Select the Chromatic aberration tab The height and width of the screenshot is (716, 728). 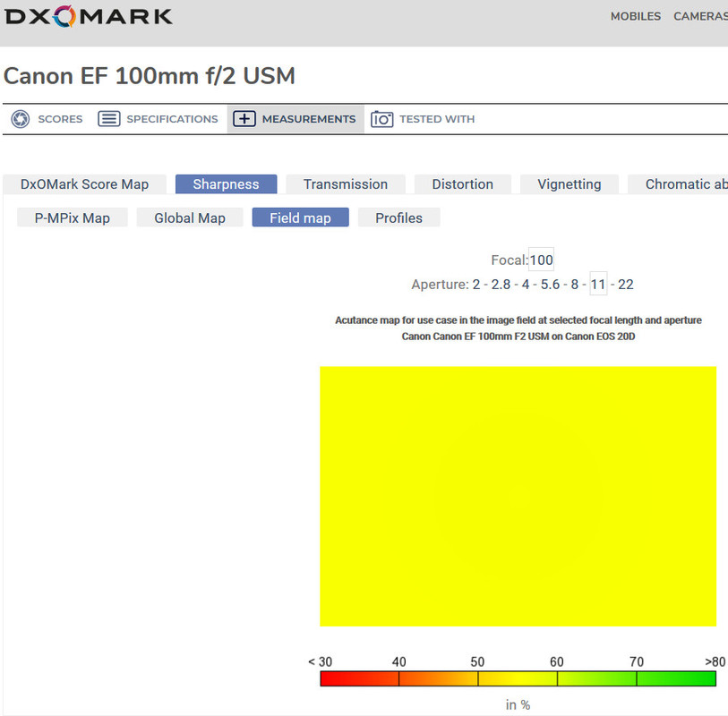pos(678,184)
